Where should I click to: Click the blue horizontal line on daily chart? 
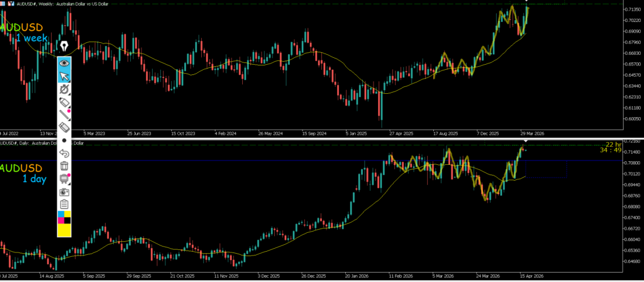252,161
